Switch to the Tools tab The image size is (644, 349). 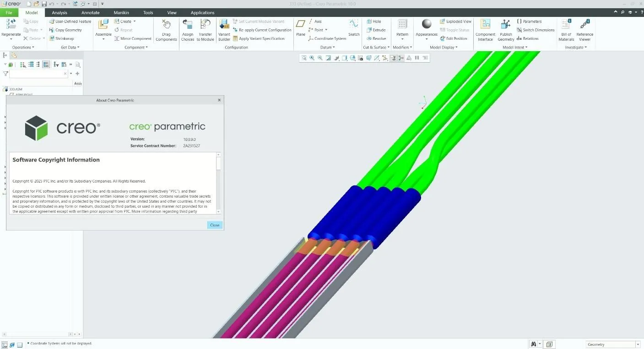(148, 13)
